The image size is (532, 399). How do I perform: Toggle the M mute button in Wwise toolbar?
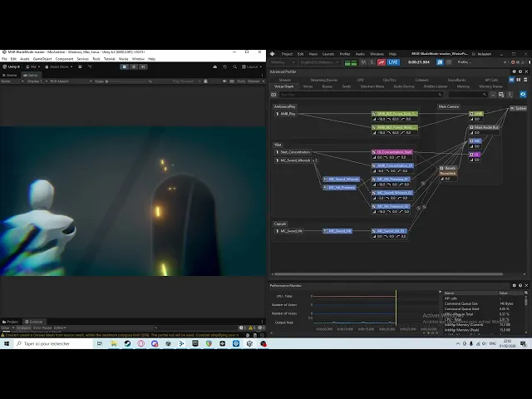point(363,62)
